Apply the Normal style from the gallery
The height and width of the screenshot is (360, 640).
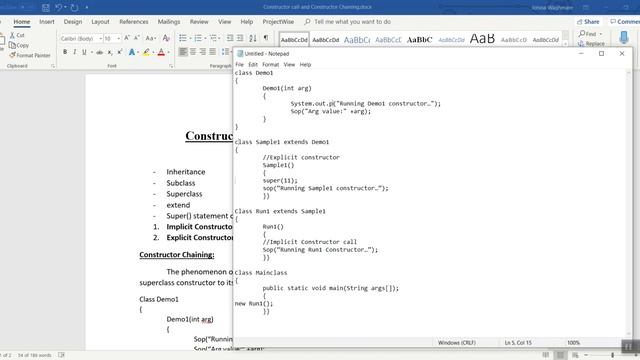click(294, 40)
